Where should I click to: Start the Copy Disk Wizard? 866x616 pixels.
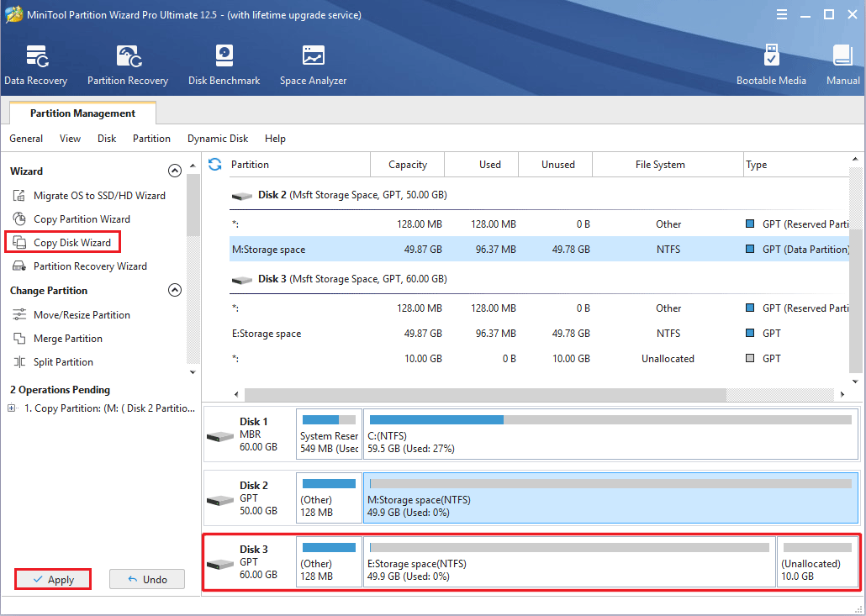(69, 242)
